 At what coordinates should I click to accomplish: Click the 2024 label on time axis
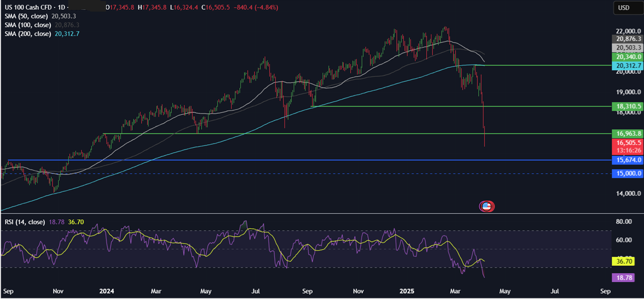107,291
